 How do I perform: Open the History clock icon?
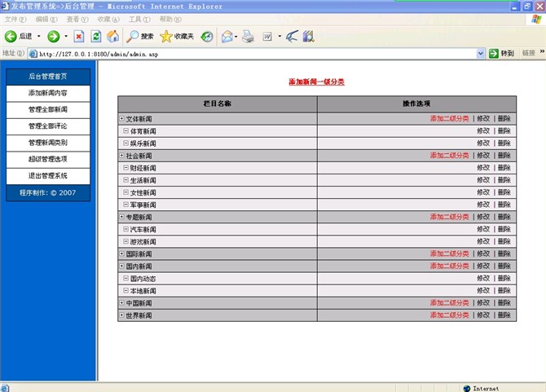click(x=207, y=36)
